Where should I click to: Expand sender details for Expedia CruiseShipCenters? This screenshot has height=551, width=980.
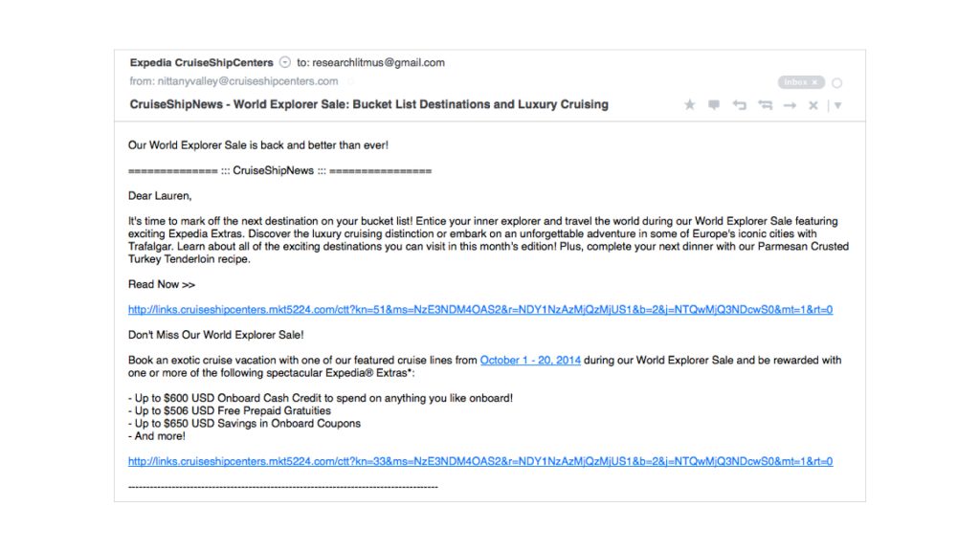point(284,61)
